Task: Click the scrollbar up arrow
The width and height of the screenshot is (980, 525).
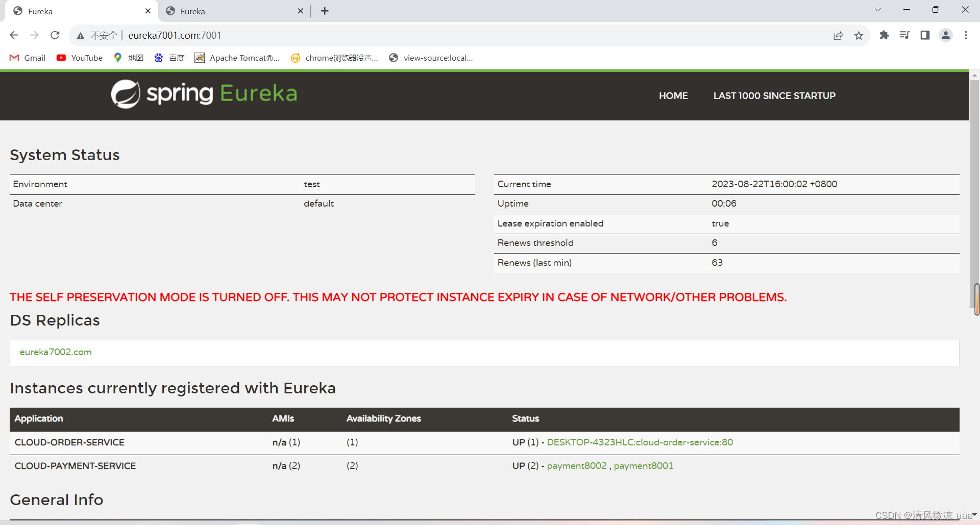Action: (x=975, y=75)
